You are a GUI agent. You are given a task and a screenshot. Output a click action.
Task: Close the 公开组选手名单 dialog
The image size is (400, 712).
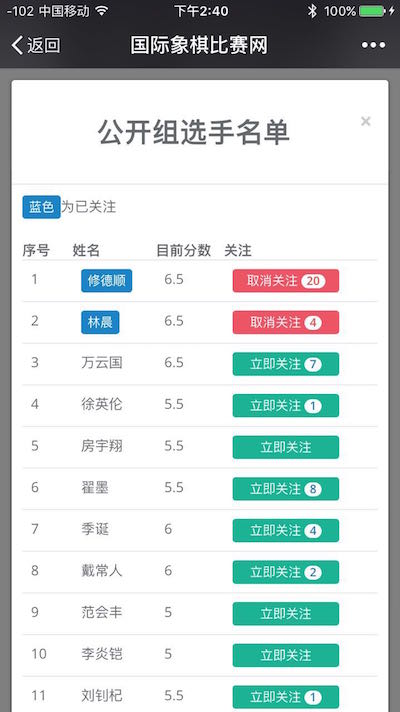(x=365, y=121)
